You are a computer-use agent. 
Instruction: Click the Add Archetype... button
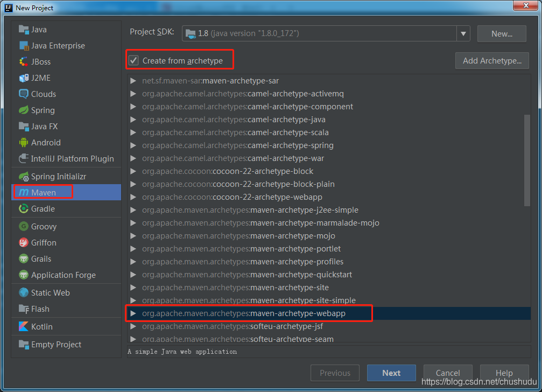[x=492, y=60]
